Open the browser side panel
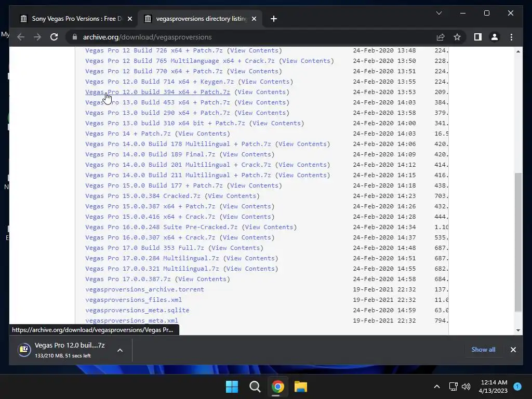 [478, 37]
